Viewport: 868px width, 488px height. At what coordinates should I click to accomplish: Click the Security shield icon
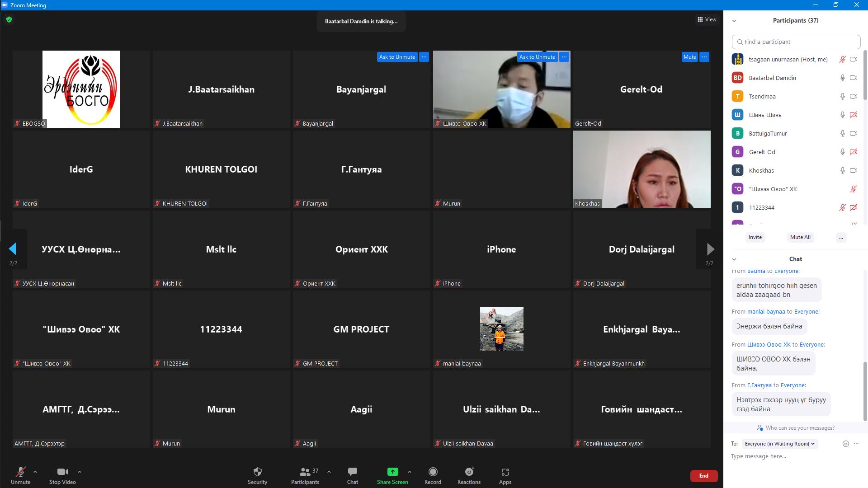[x=257, y=472]
